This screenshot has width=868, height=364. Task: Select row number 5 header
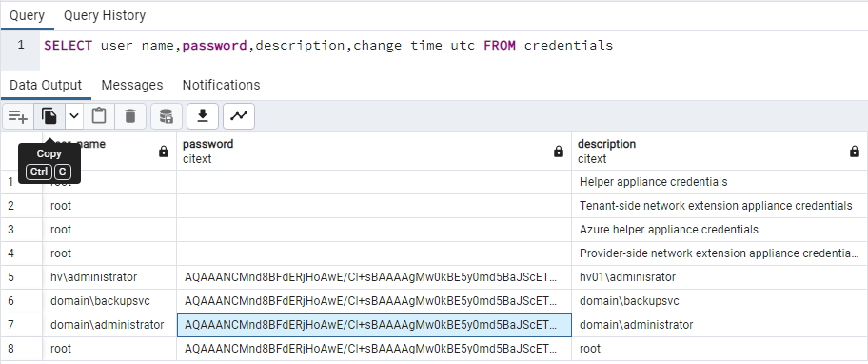point(22,277)
